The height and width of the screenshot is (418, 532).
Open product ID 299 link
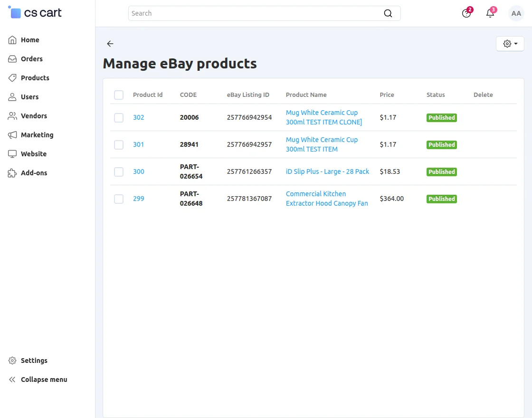coord(138,199)
